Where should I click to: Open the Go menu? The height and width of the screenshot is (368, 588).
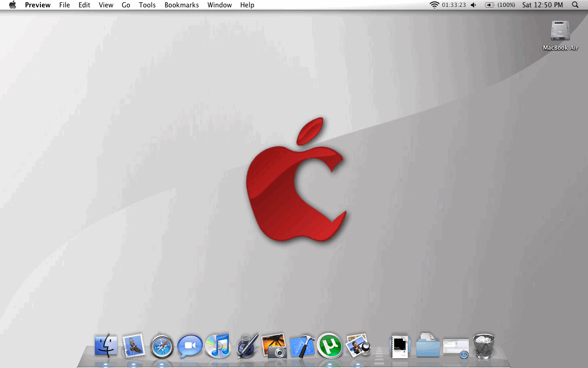pyautogui.click(x=126, y=5)
